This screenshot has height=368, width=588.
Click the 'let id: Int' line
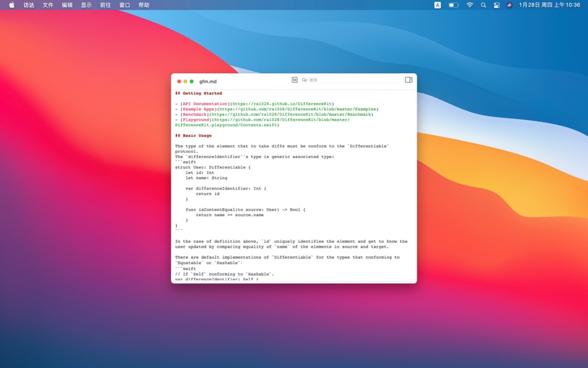coord(199,172)
